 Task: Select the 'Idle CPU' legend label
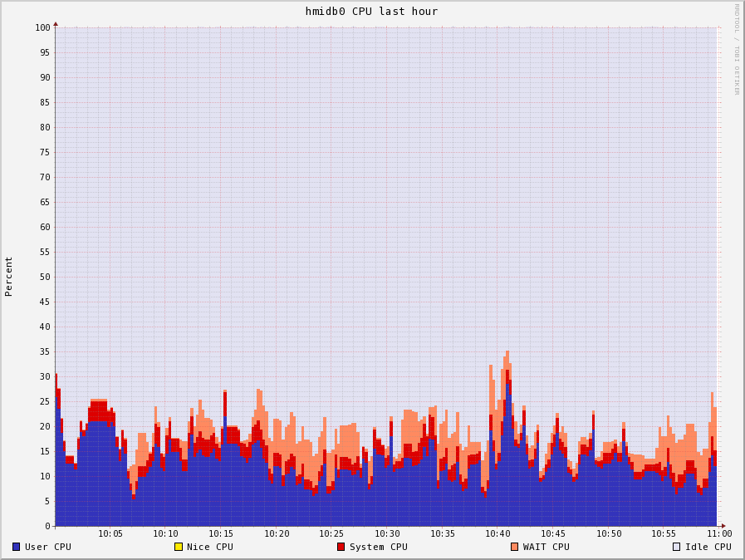[x=708, y=547]
